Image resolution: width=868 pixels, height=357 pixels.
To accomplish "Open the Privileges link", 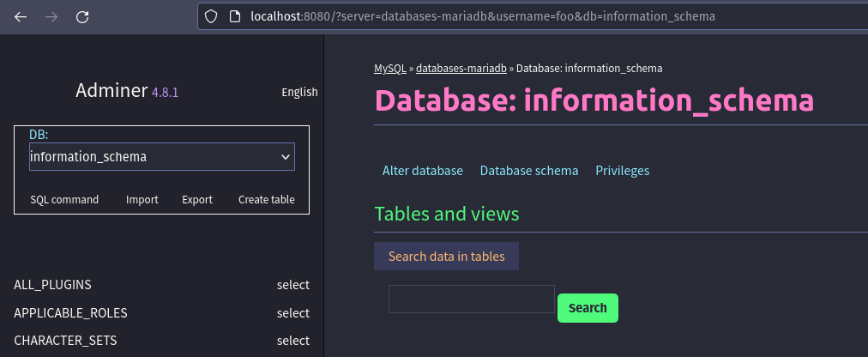I will point(622,171).
